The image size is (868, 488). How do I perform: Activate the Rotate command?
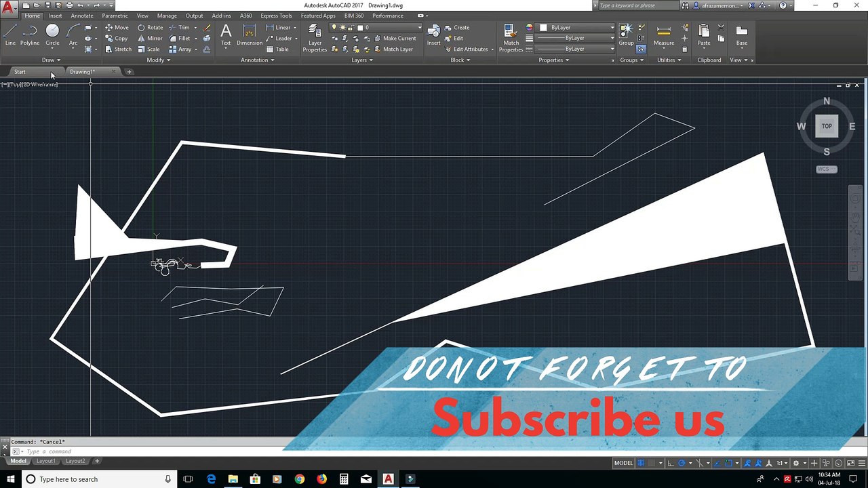click(150, 28)
